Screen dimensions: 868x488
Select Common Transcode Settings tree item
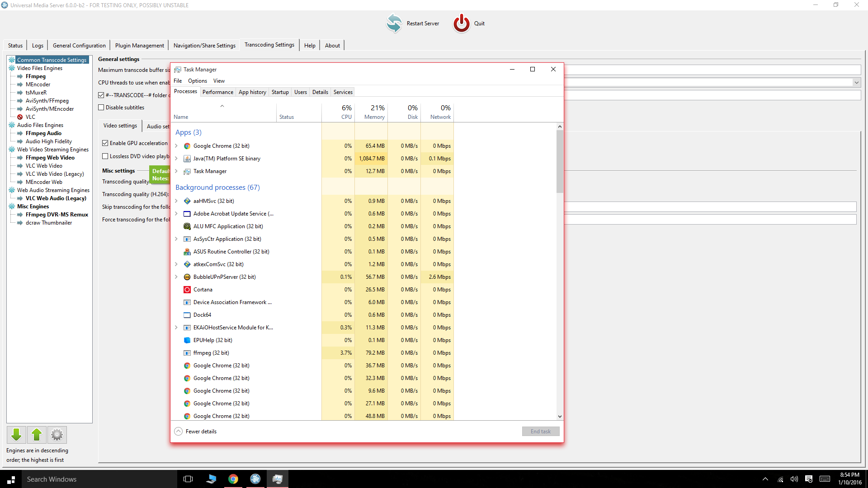pos(52,60)
